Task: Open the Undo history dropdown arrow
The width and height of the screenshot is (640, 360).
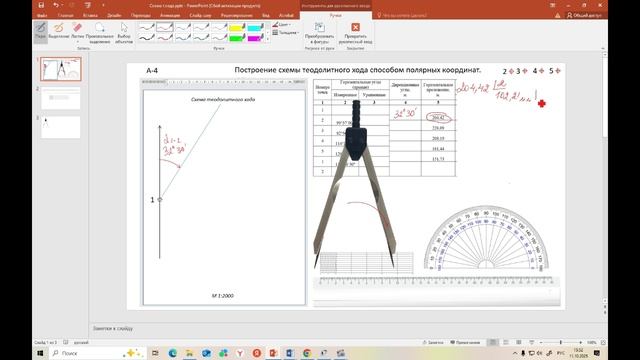Action: [x=62, y=5]
